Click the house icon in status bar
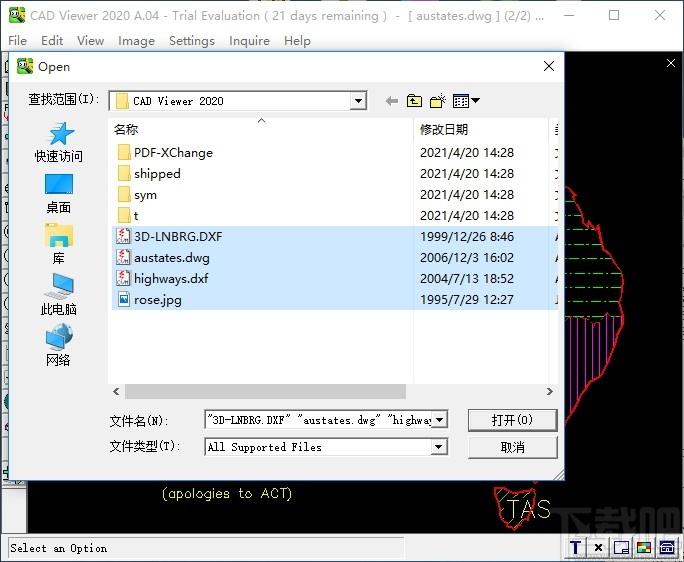 tap(667, 548)
